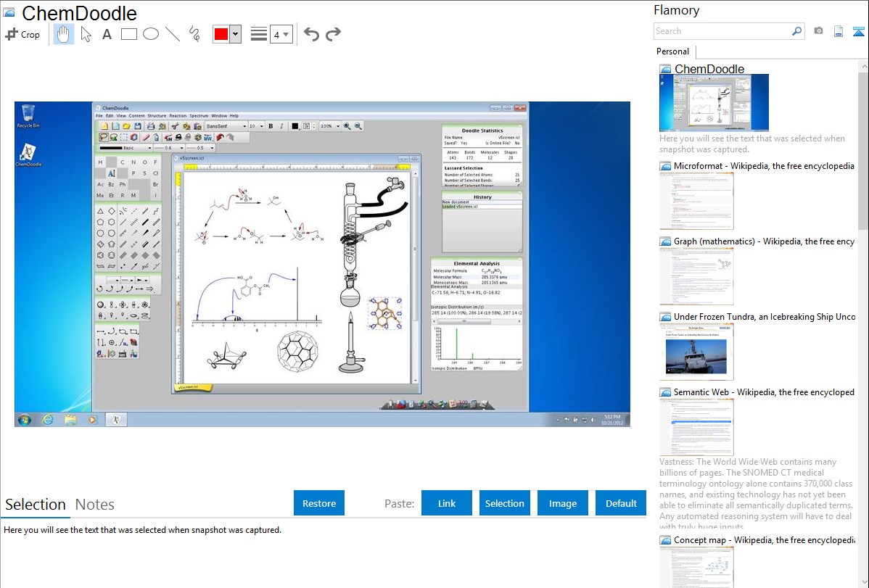Open the Personal tab
This screenshot has width=869, height=588.
click(672, 51)
